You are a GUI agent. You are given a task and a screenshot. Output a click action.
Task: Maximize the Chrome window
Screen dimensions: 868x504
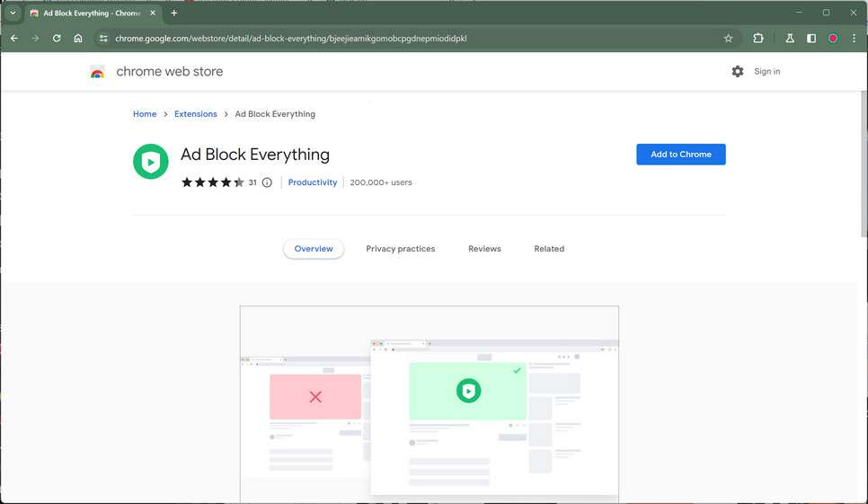tap(826, 13)
